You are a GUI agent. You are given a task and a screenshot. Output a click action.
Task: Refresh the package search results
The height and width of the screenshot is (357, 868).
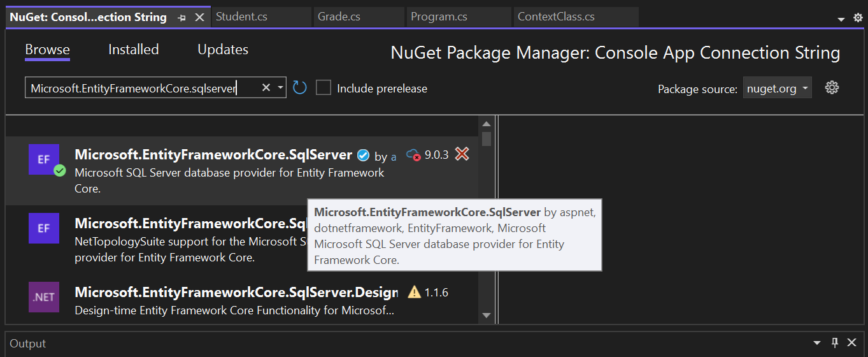click(x=300, y=87)
